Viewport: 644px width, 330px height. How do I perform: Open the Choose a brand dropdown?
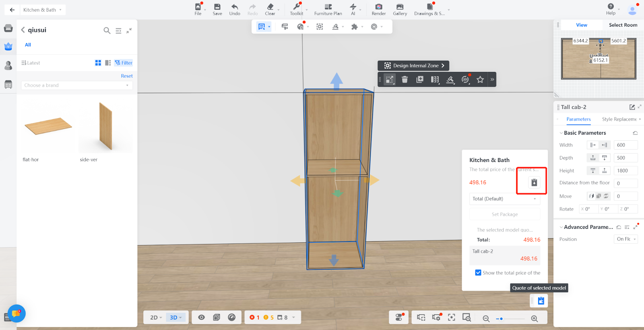76,85
